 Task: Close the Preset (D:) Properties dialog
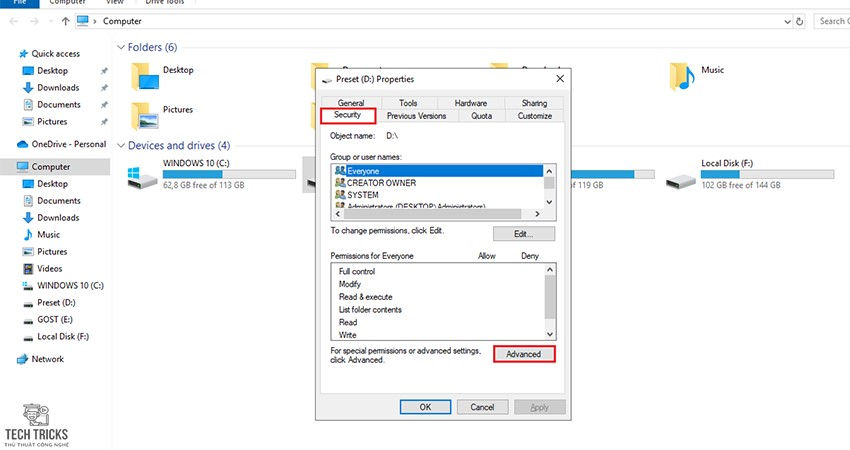560,79
